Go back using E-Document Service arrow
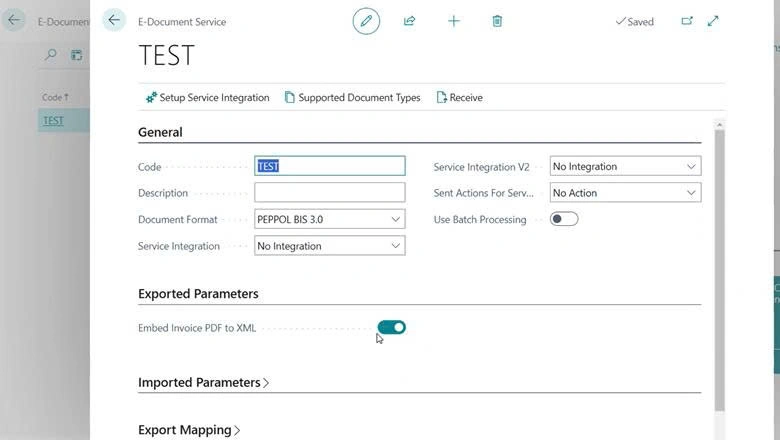The width and height of the screenshot is (780, 440). click(x=114, y=20)
